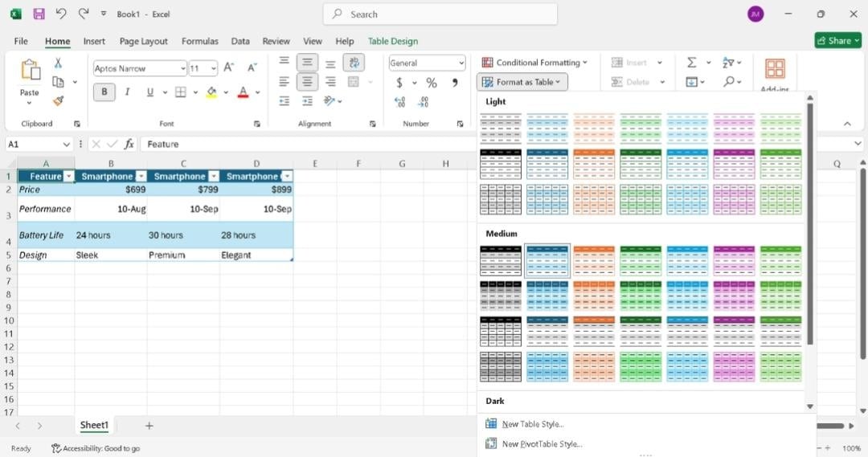Switch to the Insert tab

pos(94,41)
